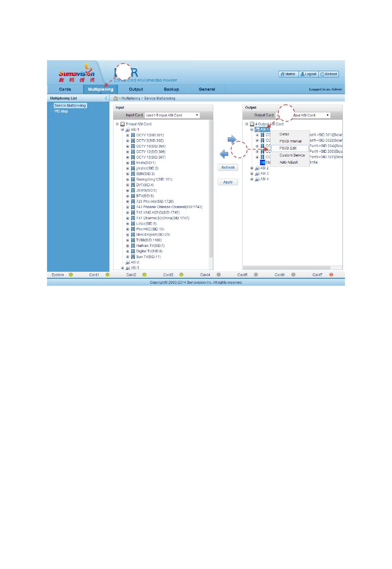
Task: Click left arrow to remove service from output
Action: click(224, 154)
